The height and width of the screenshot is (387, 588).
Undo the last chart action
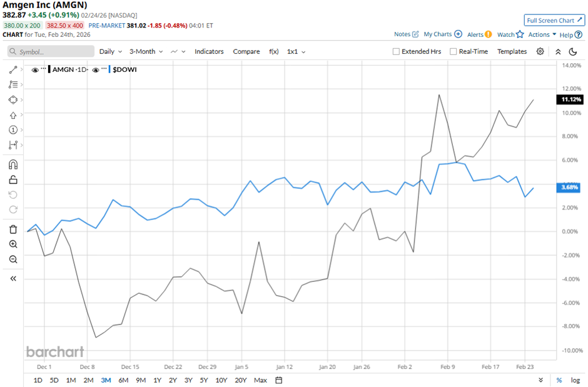pyautogui.click(x=13, y=194)
